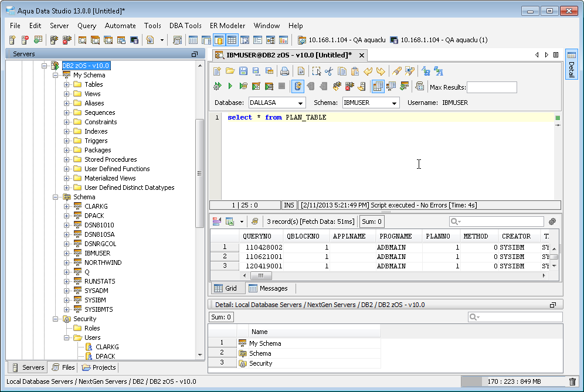
Task: Click the CREATOR column header
Action: tap(519, 236)
